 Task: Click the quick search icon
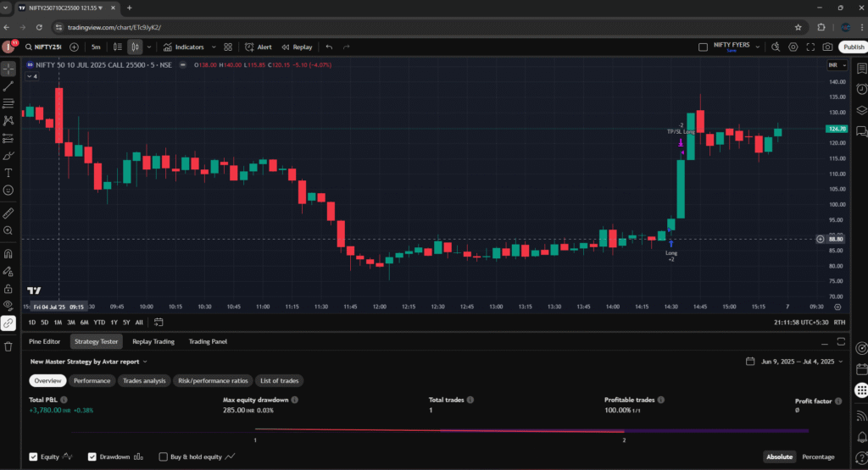point(776,47)
